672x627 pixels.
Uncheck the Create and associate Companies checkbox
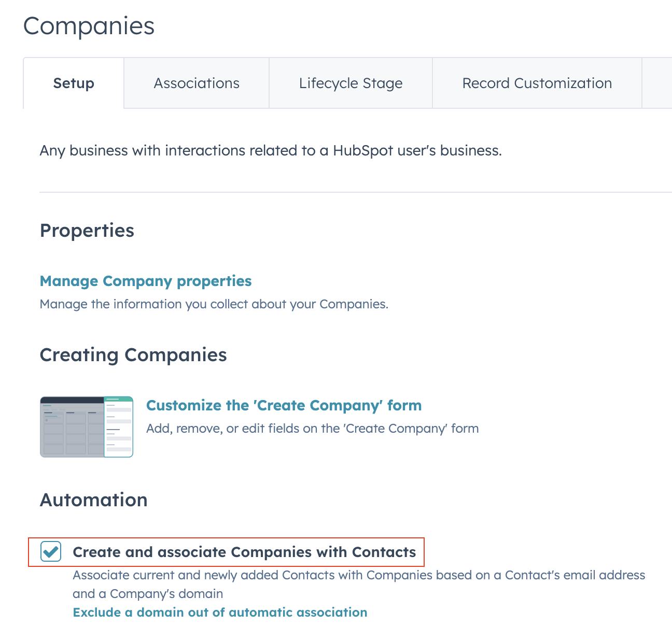coord(51,552)
